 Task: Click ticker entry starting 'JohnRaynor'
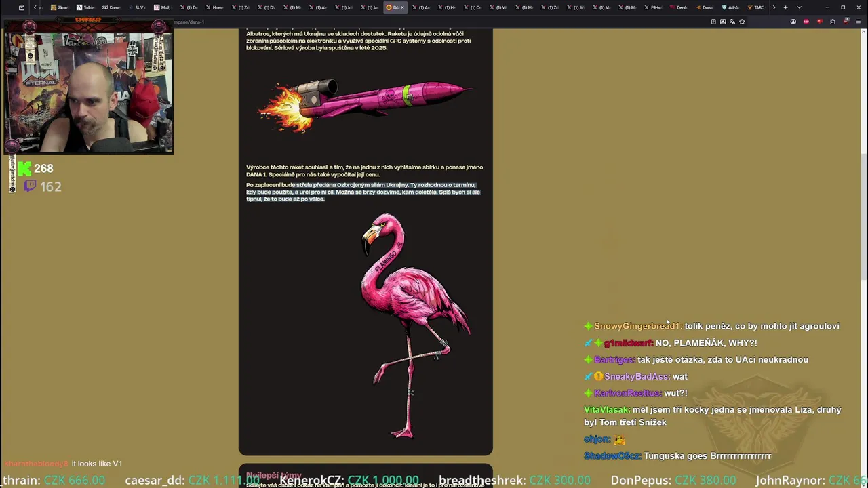811,481
